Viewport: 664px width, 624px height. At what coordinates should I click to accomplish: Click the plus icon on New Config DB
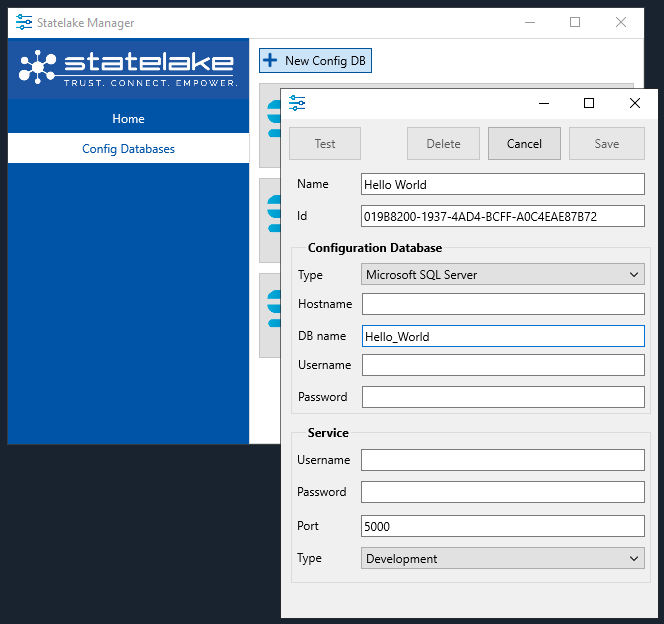point(270,61)
